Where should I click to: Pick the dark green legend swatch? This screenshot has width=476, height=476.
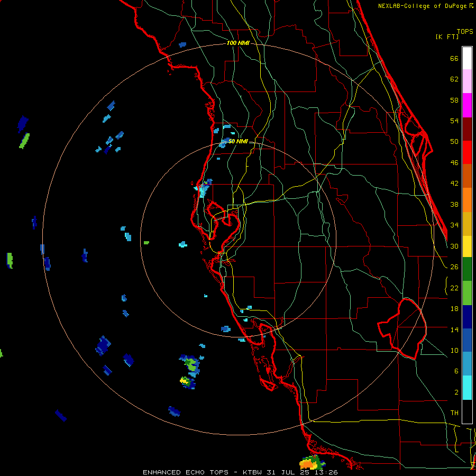tap(467, 269)
